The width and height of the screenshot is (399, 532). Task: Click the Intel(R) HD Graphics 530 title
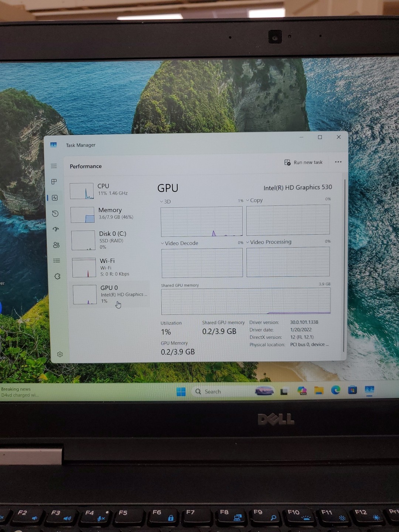point(298,188)
